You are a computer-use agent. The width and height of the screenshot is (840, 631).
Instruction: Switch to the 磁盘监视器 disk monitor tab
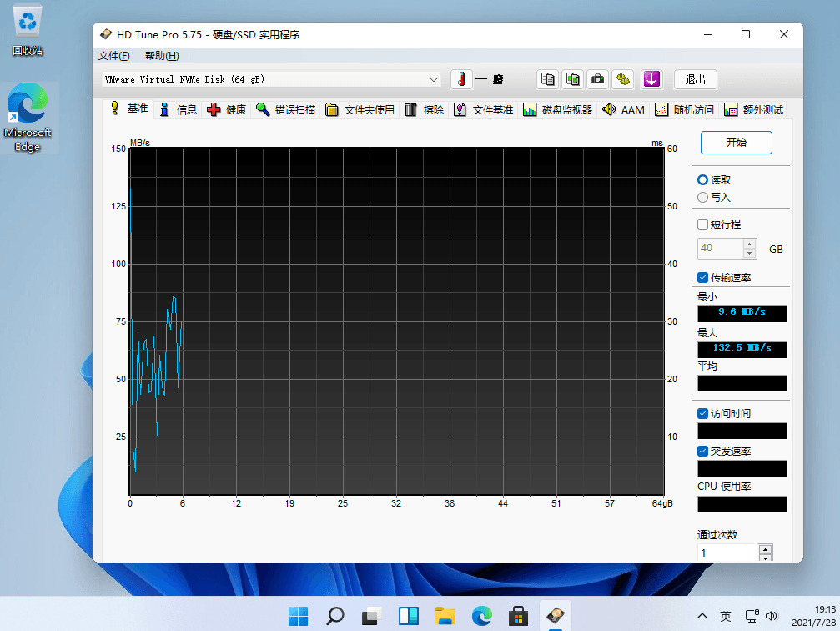click(x=558, y=110)
